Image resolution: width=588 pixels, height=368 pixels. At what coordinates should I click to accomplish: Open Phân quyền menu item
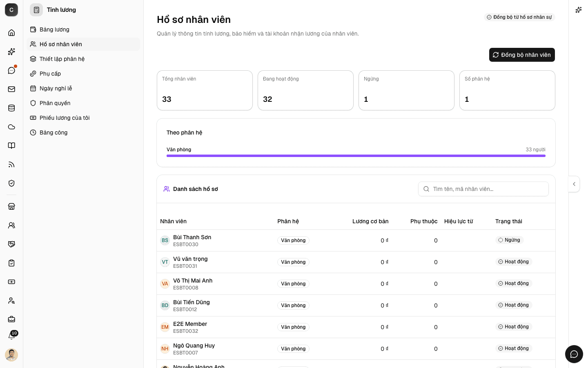coord(83,103)
